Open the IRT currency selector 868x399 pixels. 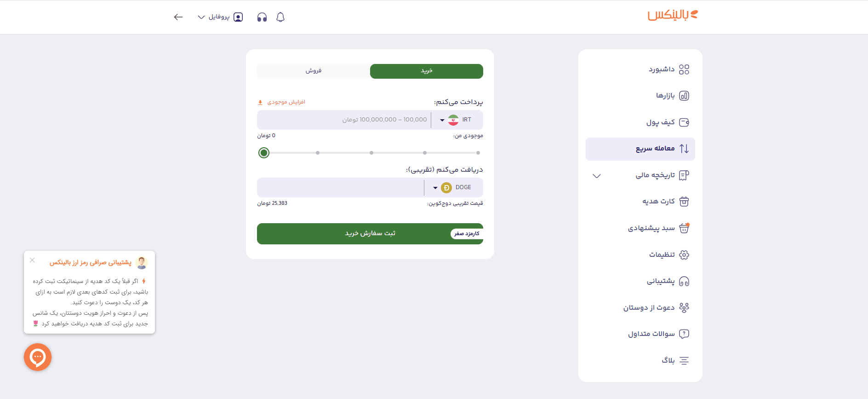457,120
